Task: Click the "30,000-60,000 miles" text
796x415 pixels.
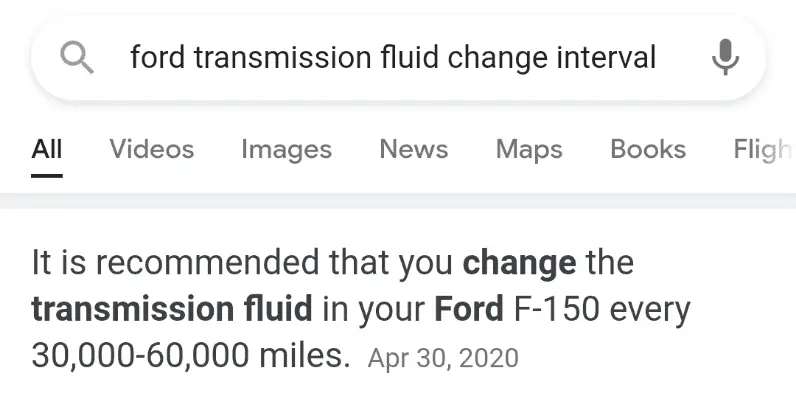Action: 191,354
